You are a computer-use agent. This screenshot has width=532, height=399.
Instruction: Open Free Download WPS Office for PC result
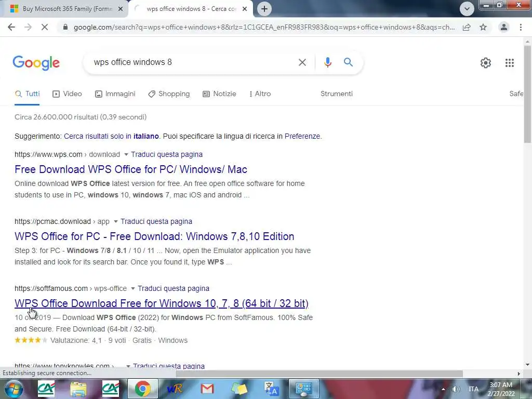click(130, 169)
